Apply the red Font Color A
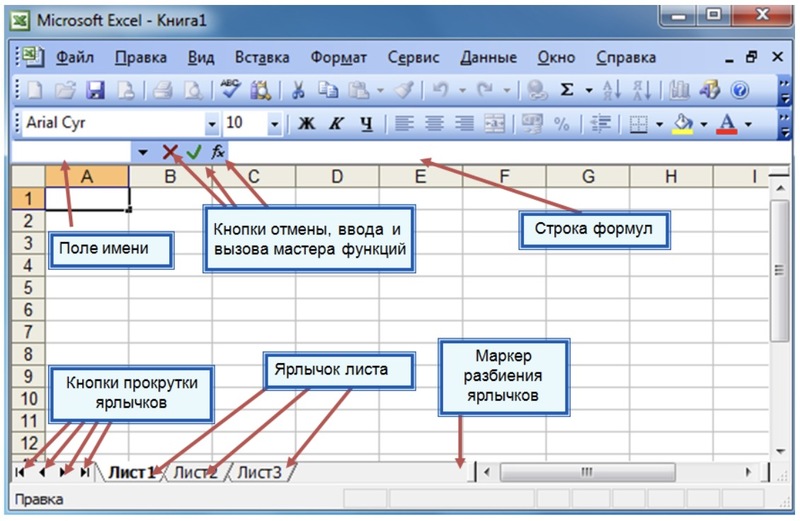800x521 pixels. [727, 123]
